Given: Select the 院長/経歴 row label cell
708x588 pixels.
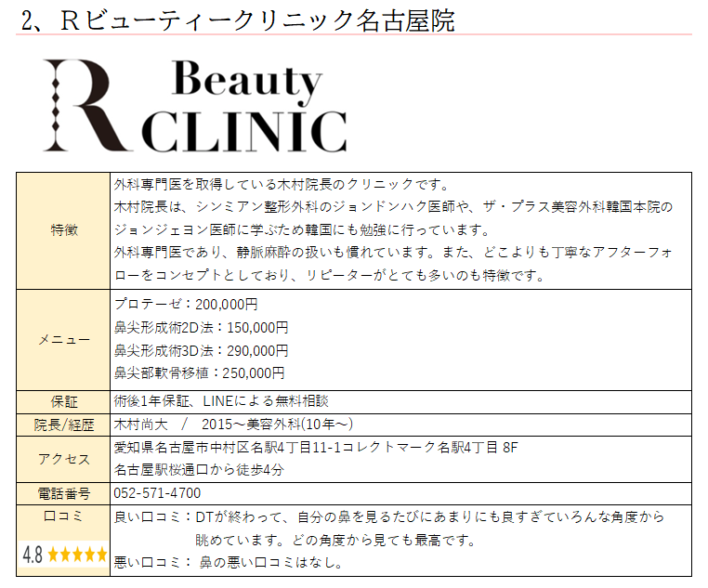Looking at the screenshot, I should point(63,425).
